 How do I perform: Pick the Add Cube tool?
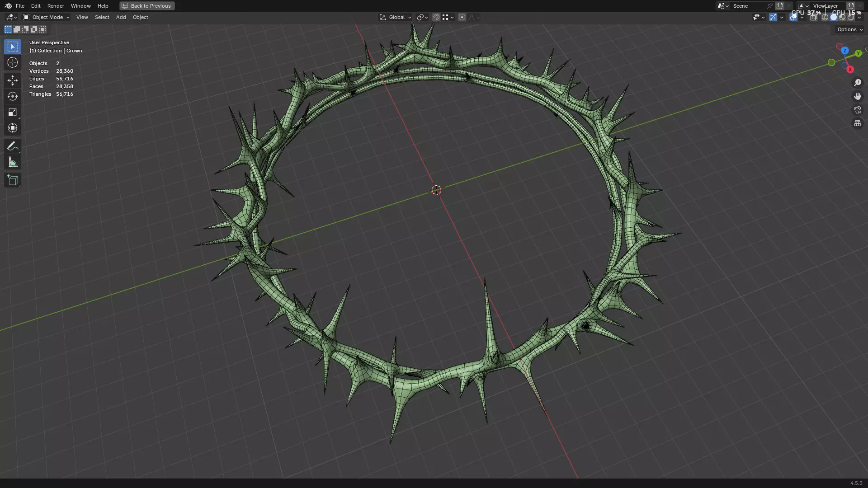coord(13,180)
